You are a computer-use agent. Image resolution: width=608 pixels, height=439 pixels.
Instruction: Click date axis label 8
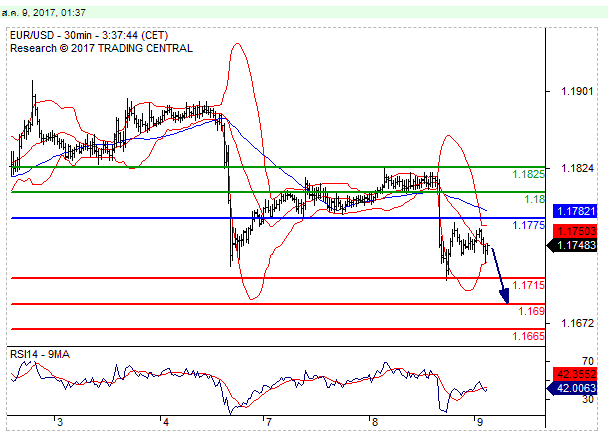coord(374,422)
